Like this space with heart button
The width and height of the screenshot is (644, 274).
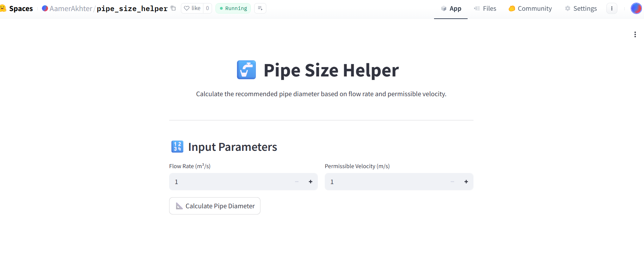192,8
